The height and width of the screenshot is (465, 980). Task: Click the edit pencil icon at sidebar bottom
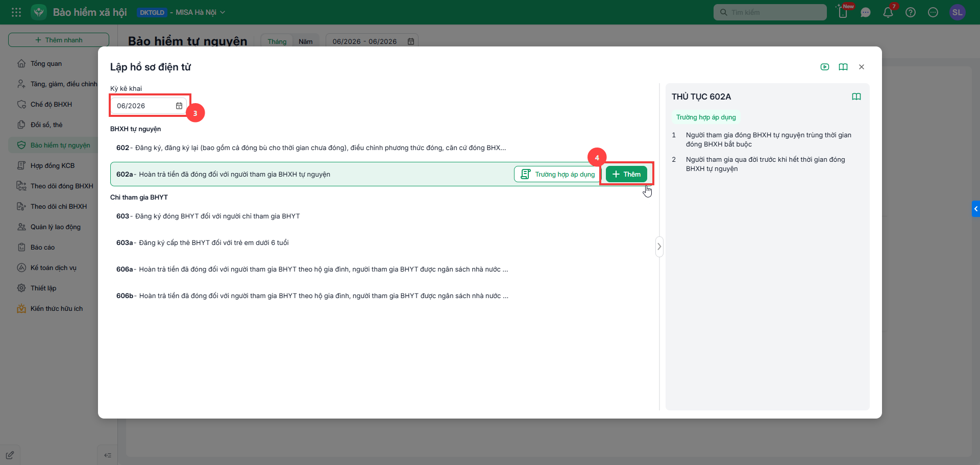[10, 455]
